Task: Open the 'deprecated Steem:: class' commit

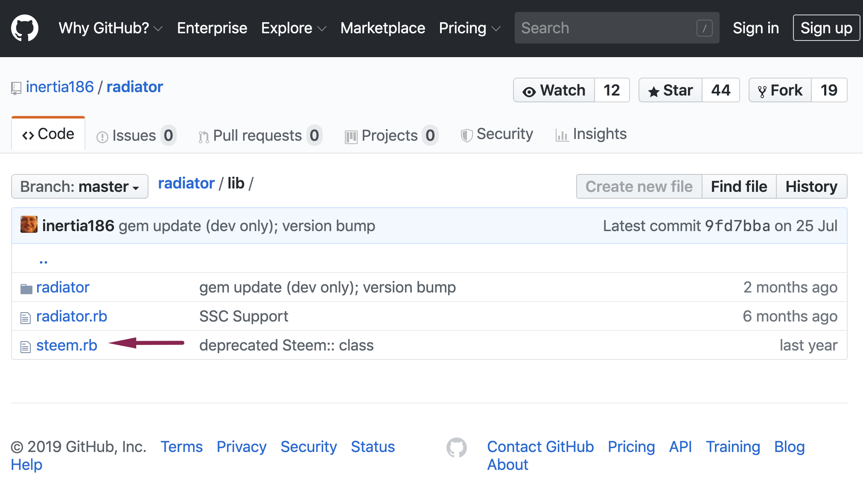Action: pos(286,345)
